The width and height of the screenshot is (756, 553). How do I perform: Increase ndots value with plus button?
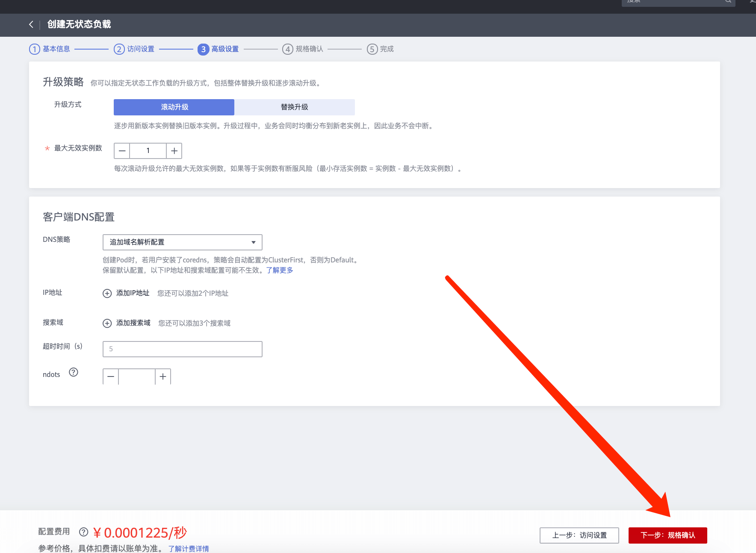[x=163, y=377]
